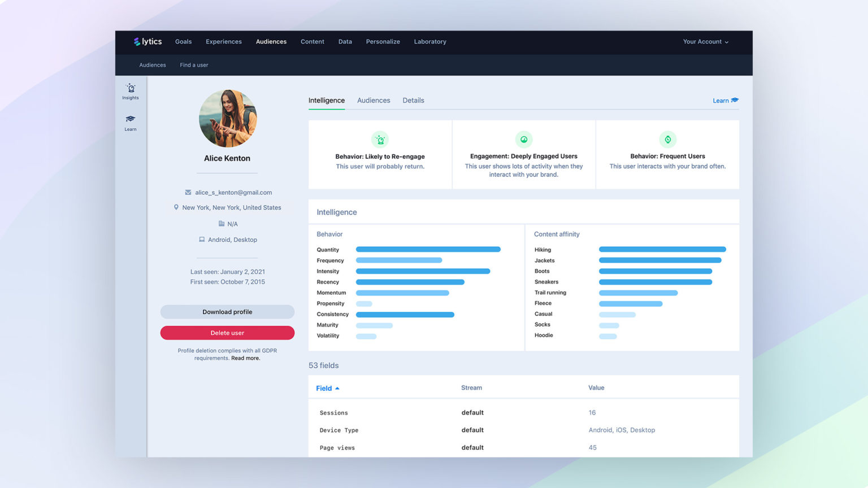Click the gauge icon on the Deeply Engaged card

[x=523, y=139]
